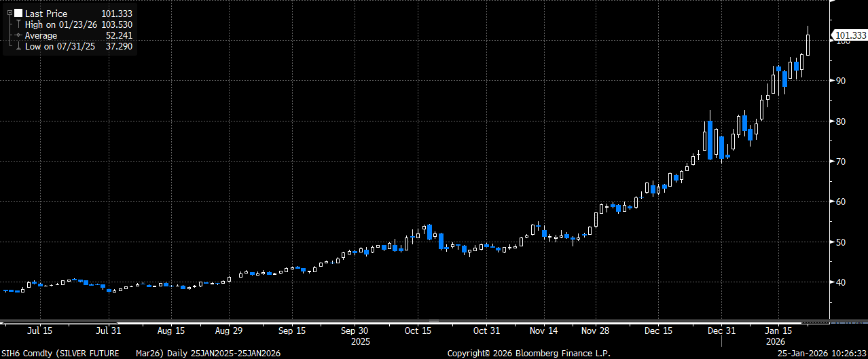Viewport: 868px width, 359px height.
Task: Click the 'Dec 15' date axis label
Action: pos(659,331)
